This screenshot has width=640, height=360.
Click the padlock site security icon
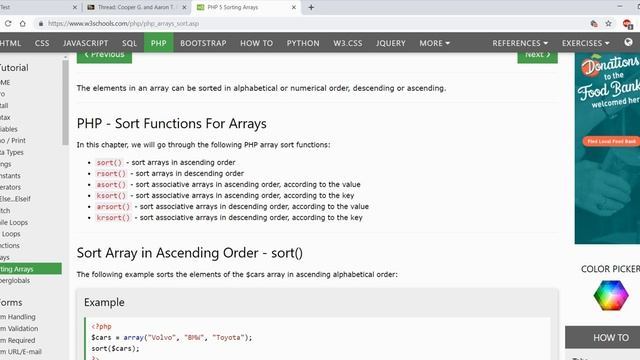point(41,24)
